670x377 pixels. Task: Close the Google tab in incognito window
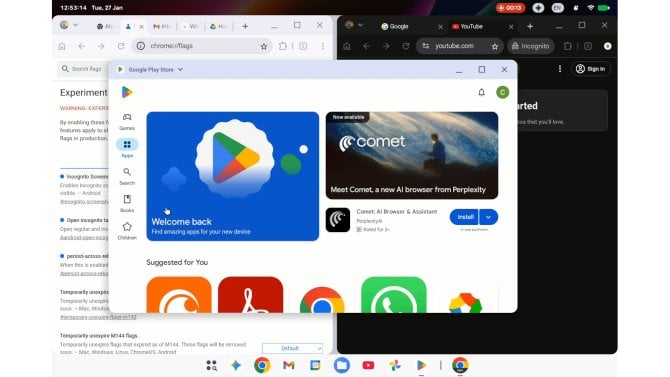tap(440, 27)
